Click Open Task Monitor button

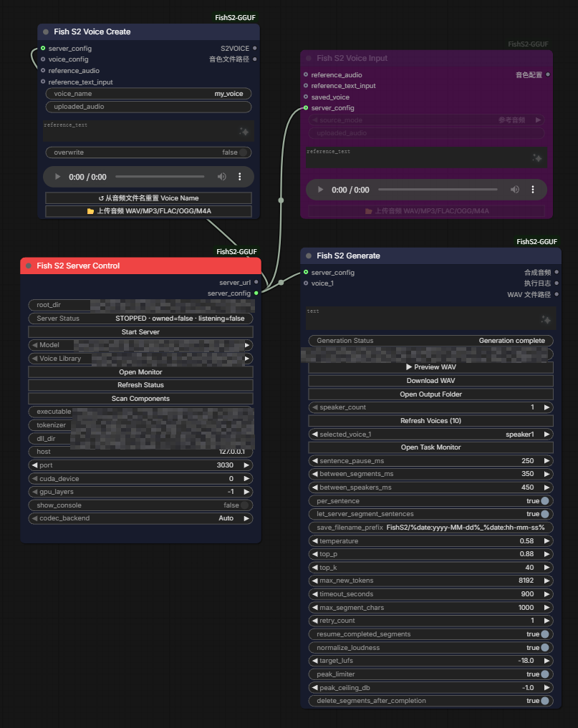[430, 447]
